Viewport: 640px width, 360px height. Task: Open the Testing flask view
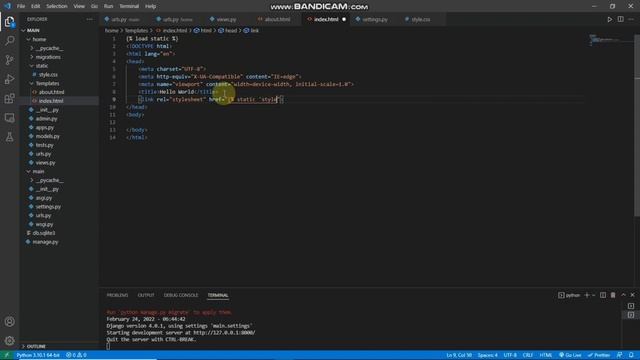9,137
